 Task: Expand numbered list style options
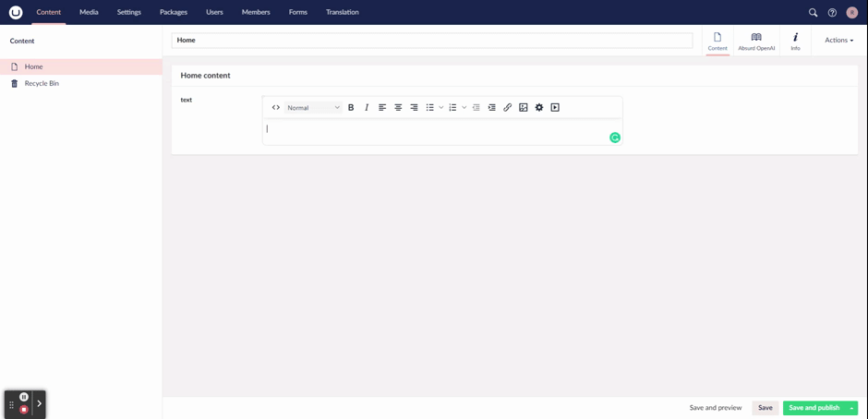pos(464,107)
